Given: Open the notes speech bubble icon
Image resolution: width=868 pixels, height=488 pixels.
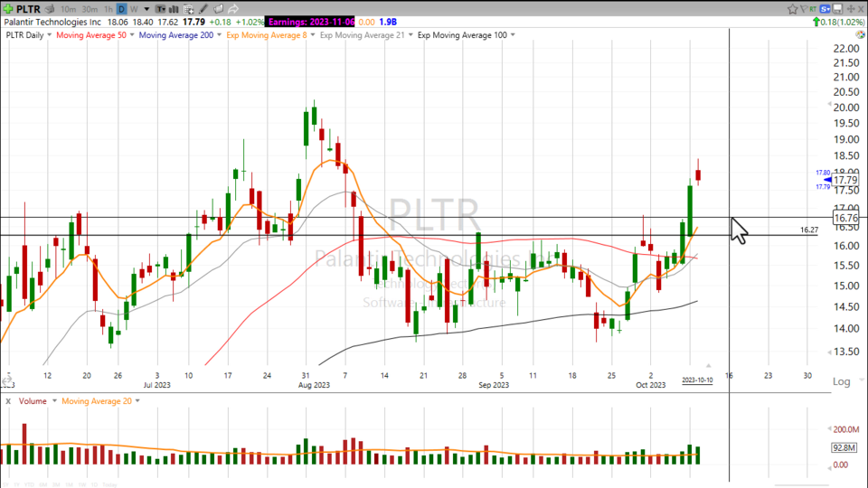Looking at the screenshot, I should (218, 9).
